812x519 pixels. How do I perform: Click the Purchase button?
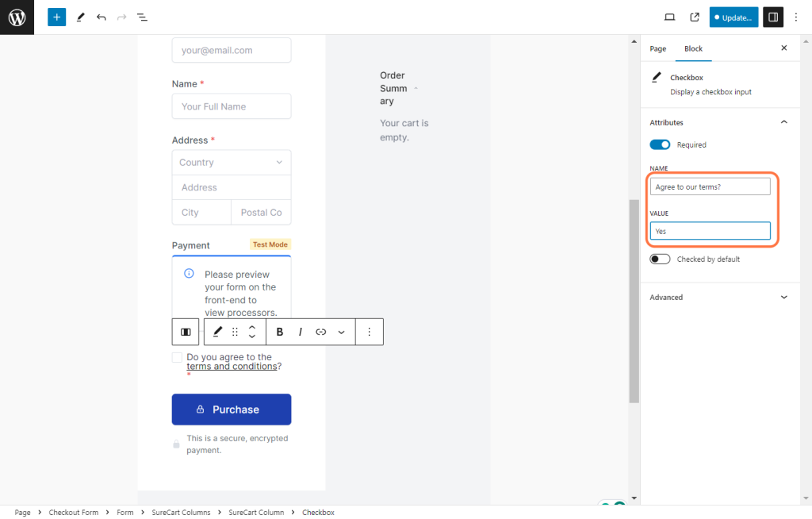[x=232, y=409]
